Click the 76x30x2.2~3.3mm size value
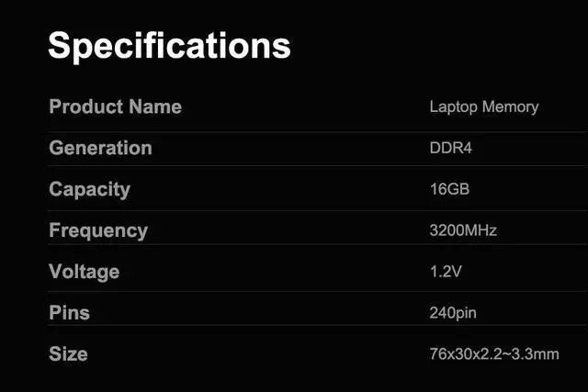Image resolution: width=588 pixels, height=392 pixels. coord(494,354)
